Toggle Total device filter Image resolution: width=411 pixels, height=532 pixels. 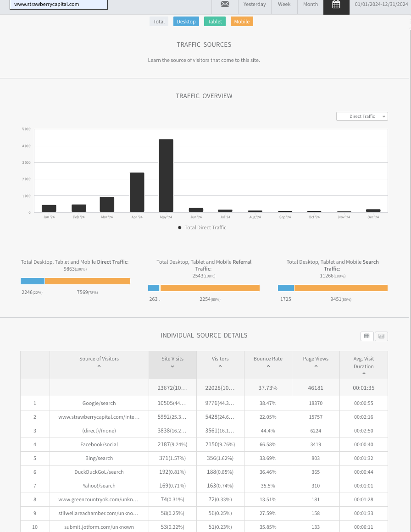coord(159,22)
